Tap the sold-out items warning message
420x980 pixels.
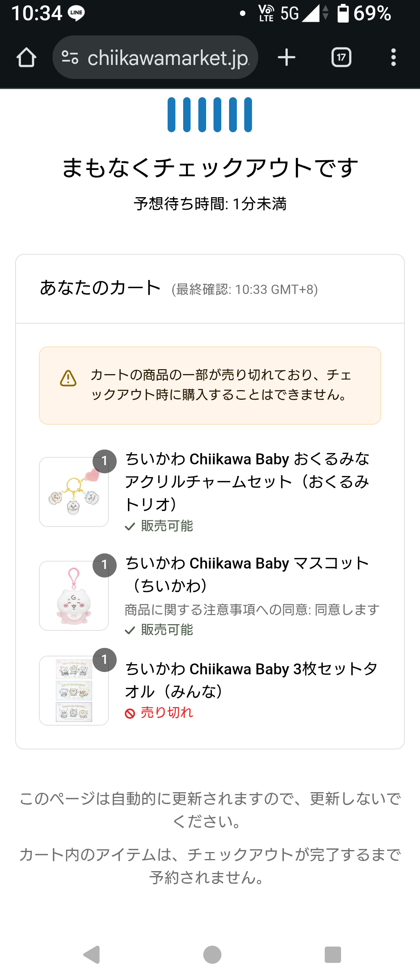click(221, 385)
